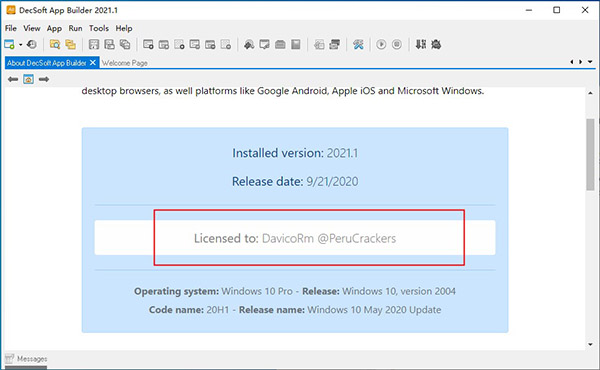Click the page scrollbar up arrow
Viewport: 600px width, 370px height.
590,93
